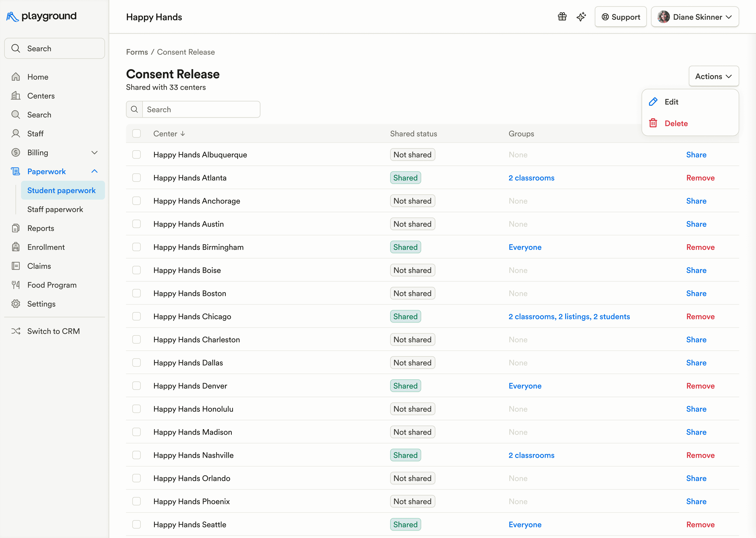Click the gift box icon in header

(x=562, y=17)
